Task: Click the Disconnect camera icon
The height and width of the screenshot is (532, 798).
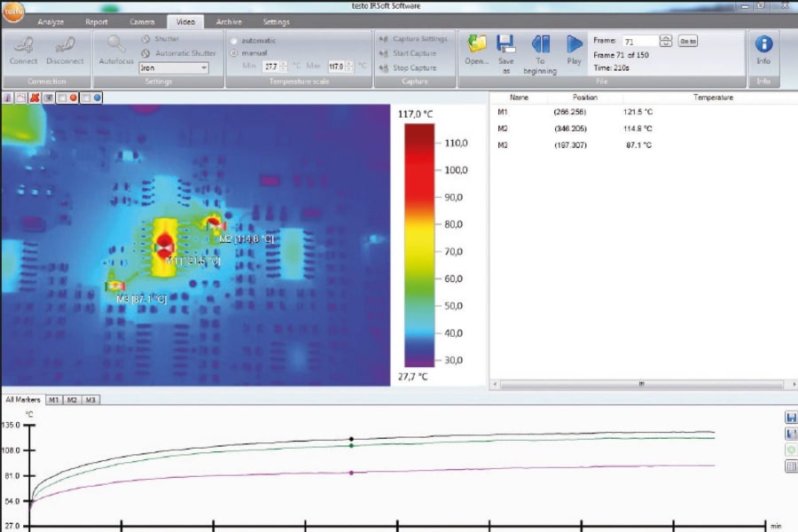Action: [65, 45]
